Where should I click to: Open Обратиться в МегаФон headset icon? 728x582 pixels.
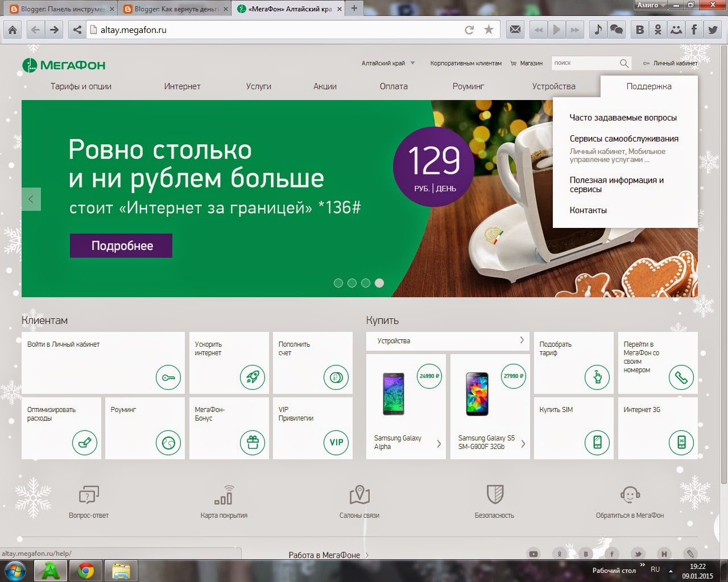point(630,494)
